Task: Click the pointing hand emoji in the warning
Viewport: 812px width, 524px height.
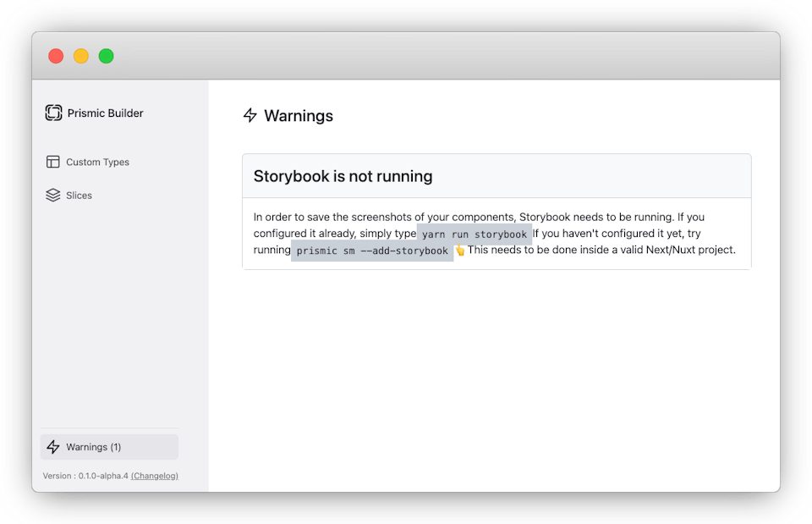Action: [x=460, y=251]
